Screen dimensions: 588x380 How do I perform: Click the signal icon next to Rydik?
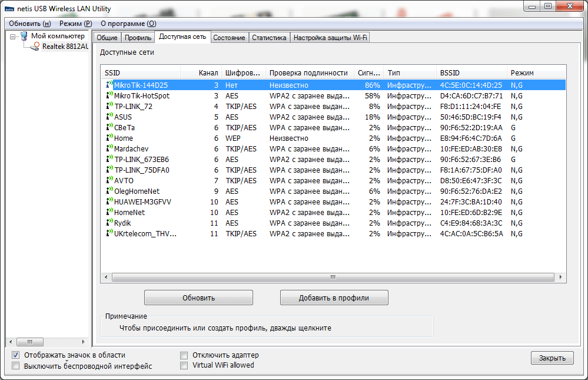109,223
